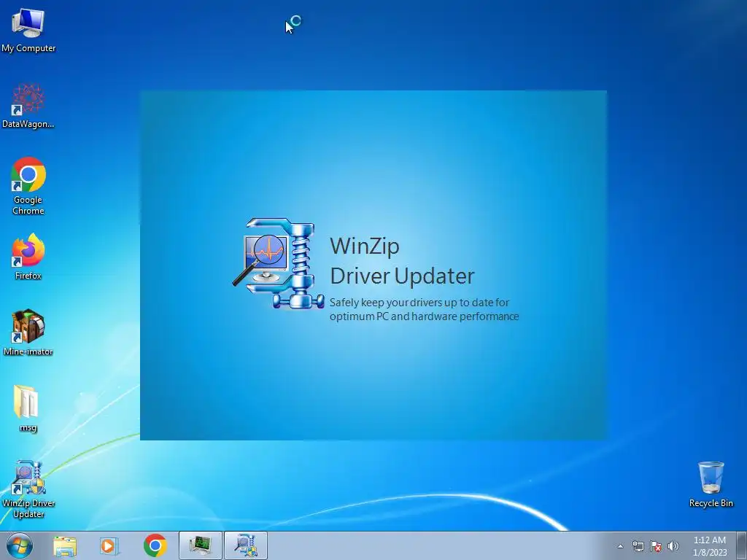
Task: Open the network status tray icon
Action: (638, 546)
